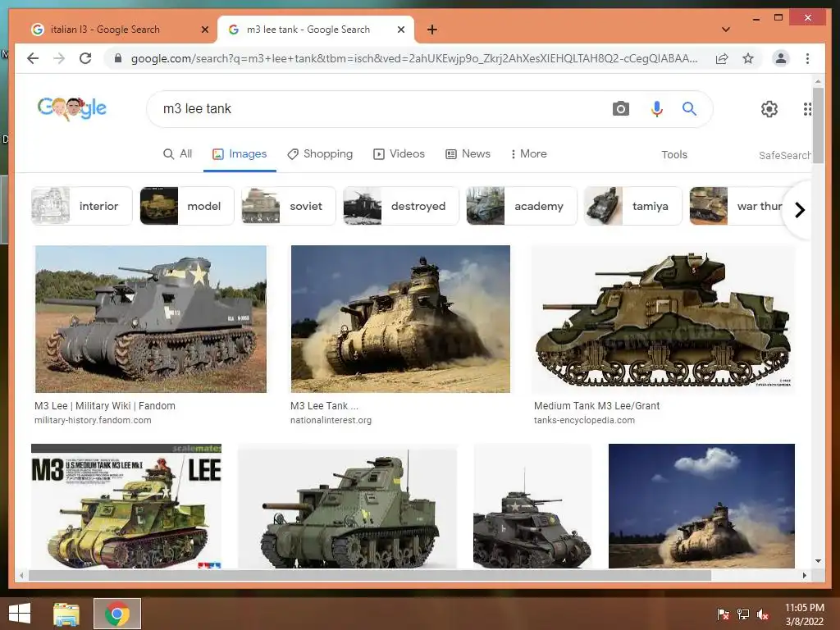
Task: Open nationalinterest.org M3 Lee Tank link
Action: coord(324,406)
